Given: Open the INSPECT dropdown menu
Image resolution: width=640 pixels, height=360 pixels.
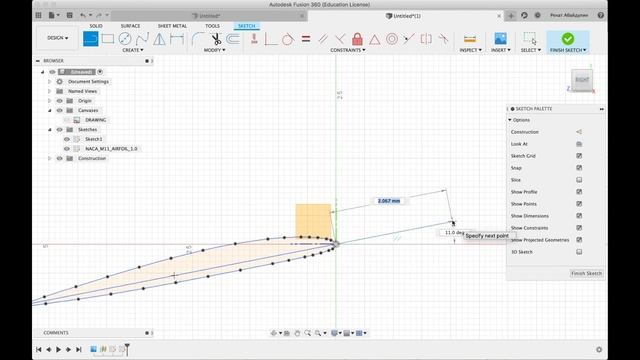Looking at the screenshot, I should point(470,50).
